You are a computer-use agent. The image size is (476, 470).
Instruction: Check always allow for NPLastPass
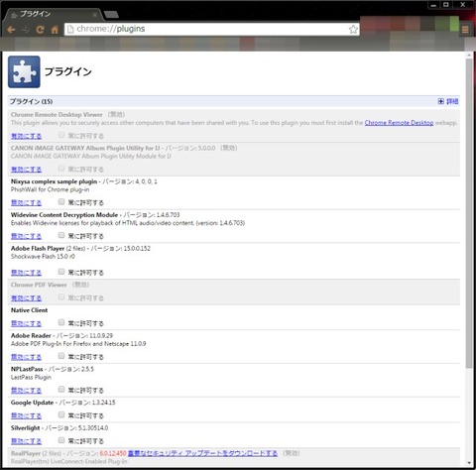[x=61, y=389]
